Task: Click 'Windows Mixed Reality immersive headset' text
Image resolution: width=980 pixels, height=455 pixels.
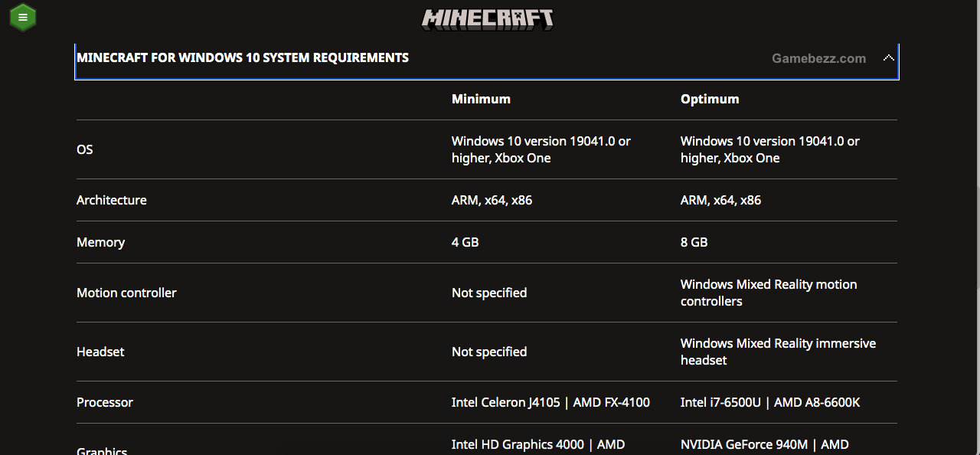Action: 778,352
